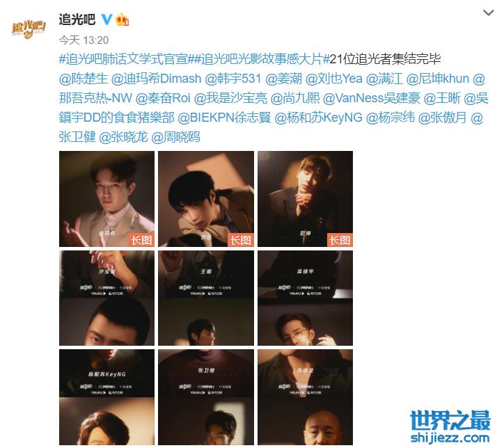Open the 追光吧 account name link
The width and height of the screenshot is (497, 448).
pos(77,19)
